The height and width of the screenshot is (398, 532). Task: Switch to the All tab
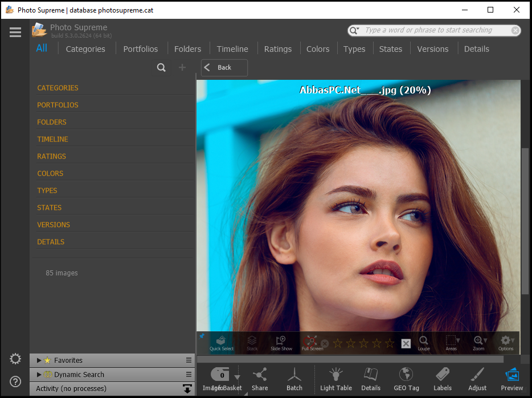42,48
